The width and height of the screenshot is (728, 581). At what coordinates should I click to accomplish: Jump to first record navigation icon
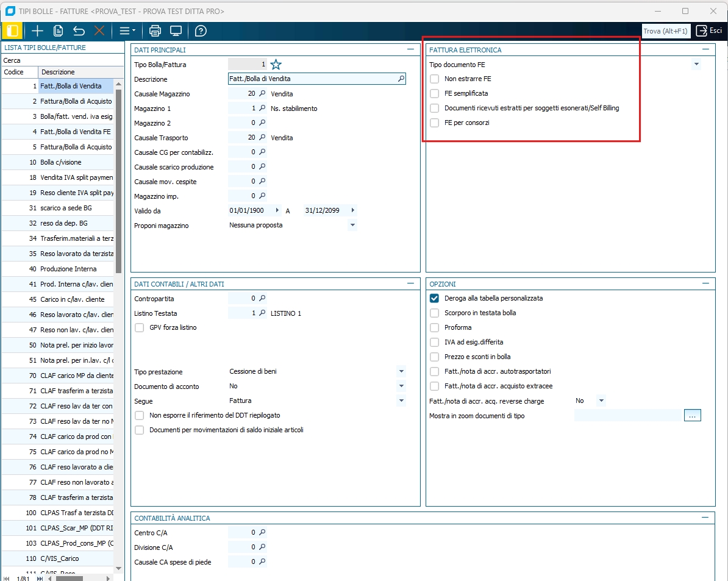7,578
